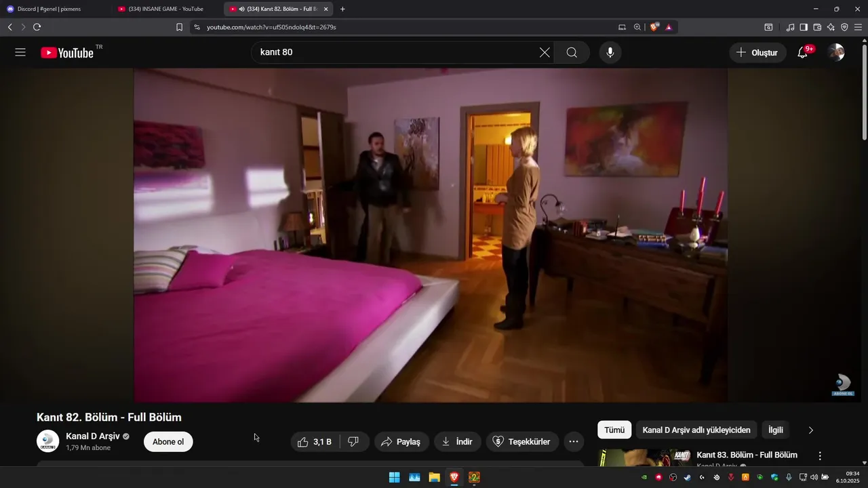Dislike the video with thumbs down
Viewport: 868px width, 488px height.
(x=353, y=442)
